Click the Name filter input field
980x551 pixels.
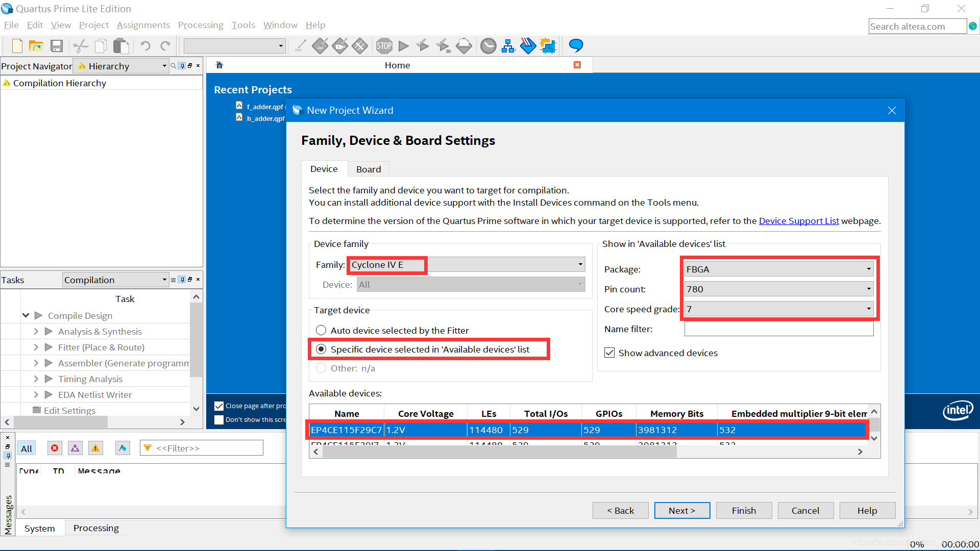778,329
